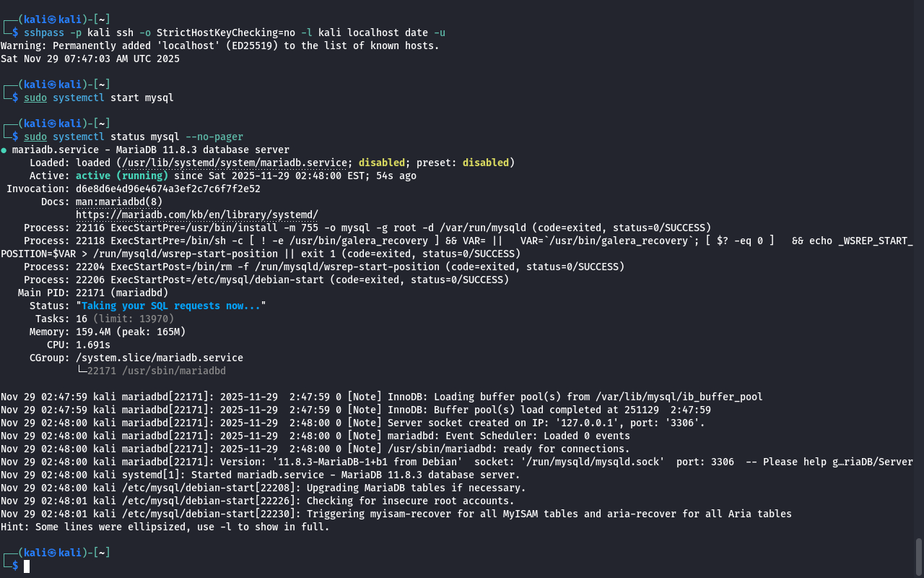Click the CGroup tree branch symbol

coord(81,371)
